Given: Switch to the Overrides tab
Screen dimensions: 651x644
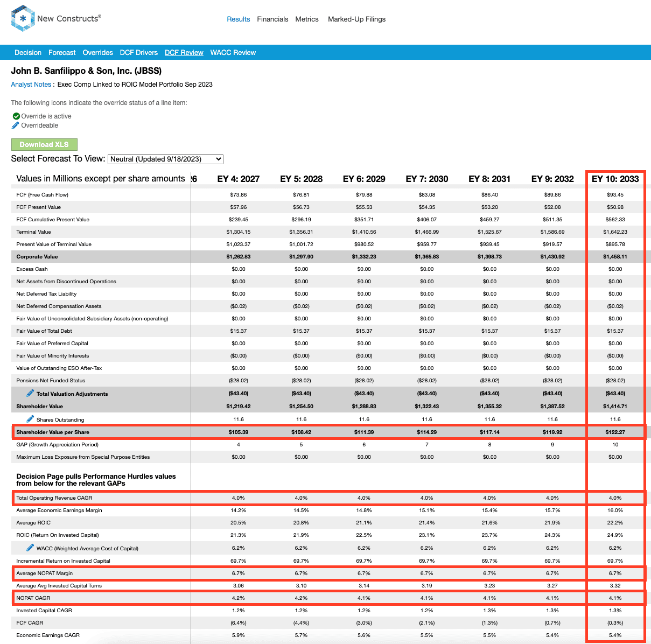Looking at the screenshot, I should pos(98,52).
